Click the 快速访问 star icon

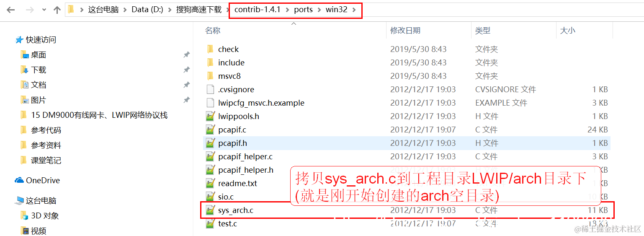click(x=19, y=40)
